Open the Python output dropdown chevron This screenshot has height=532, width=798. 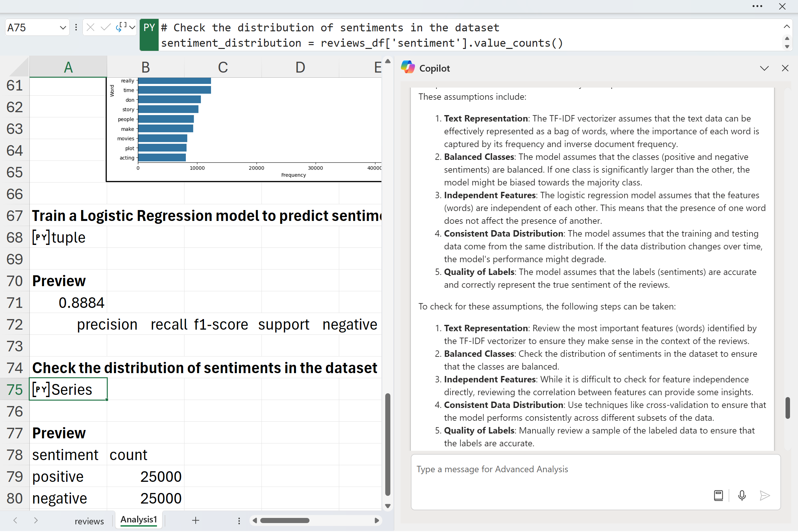[132, 27]
